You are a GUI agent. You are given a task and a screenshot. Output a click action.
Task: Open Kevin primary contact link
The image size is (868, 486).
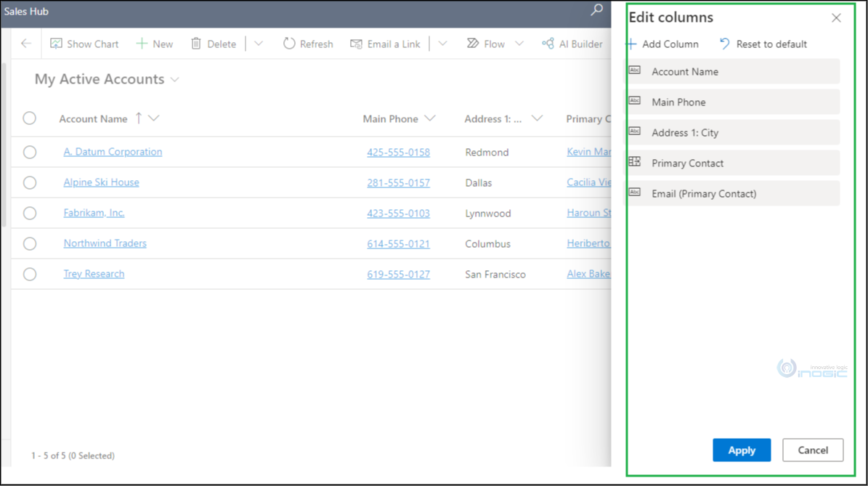[589, 152]
